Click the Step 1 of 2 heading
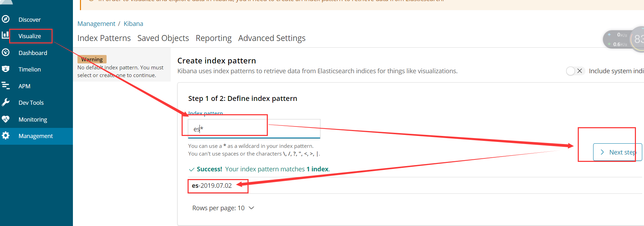The image size is (644, 226). 243,98
